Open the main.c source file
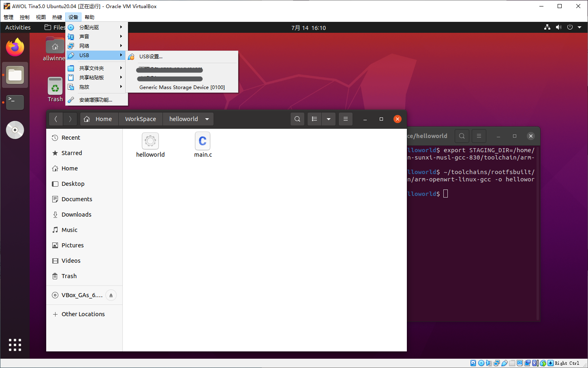 [203, 145]
